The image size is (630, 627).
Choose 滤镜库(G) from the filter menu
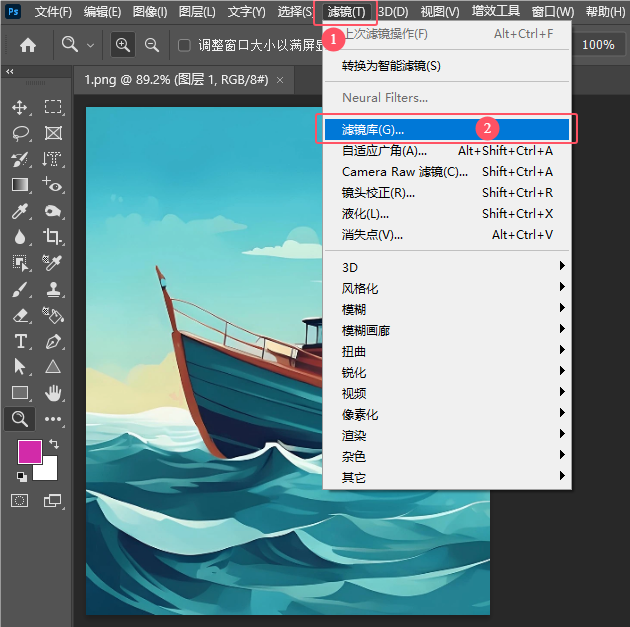coord(447,129)
